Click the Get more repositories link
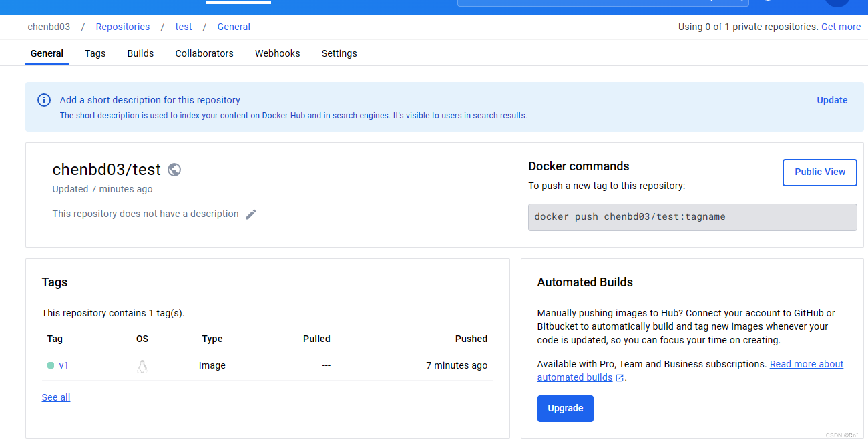868x444 pixels. pyautogui.click(x=841, y=27)
